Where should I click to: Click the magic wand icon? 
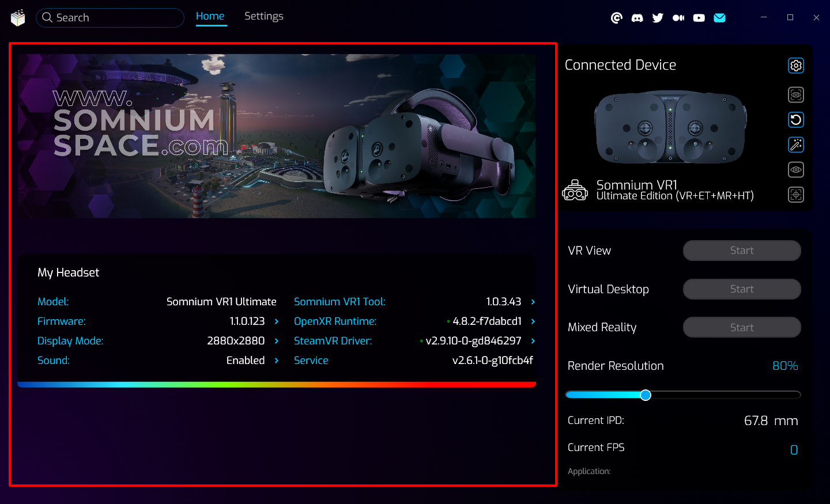pyautogui.click(x=795, y=145)
